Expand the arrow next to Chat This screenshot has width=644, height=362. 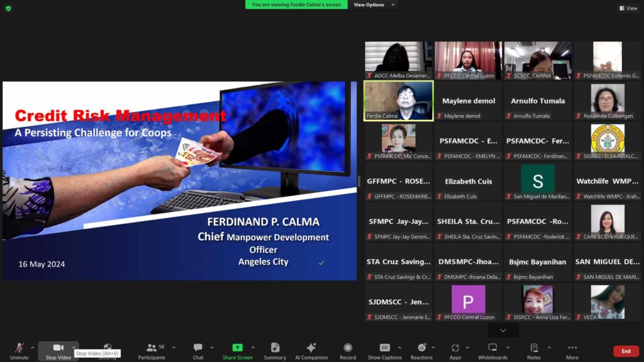[211, 348]
